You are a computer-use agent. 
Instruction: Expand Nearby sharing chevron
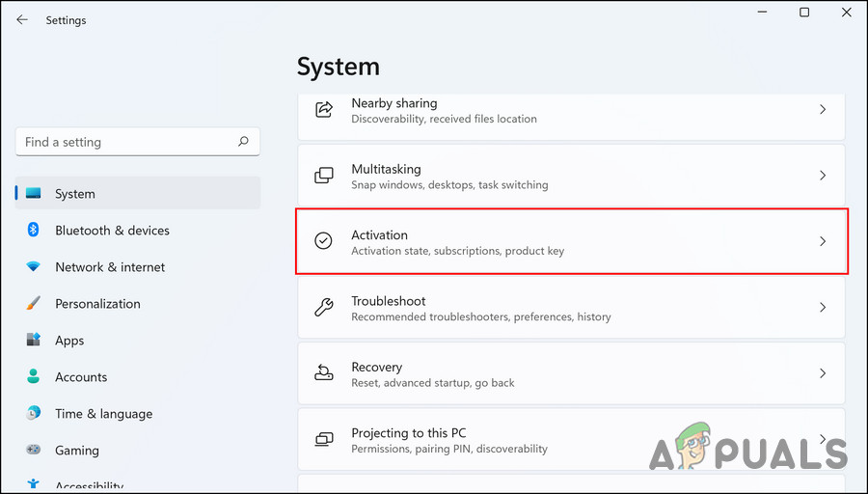click(823, 109)
